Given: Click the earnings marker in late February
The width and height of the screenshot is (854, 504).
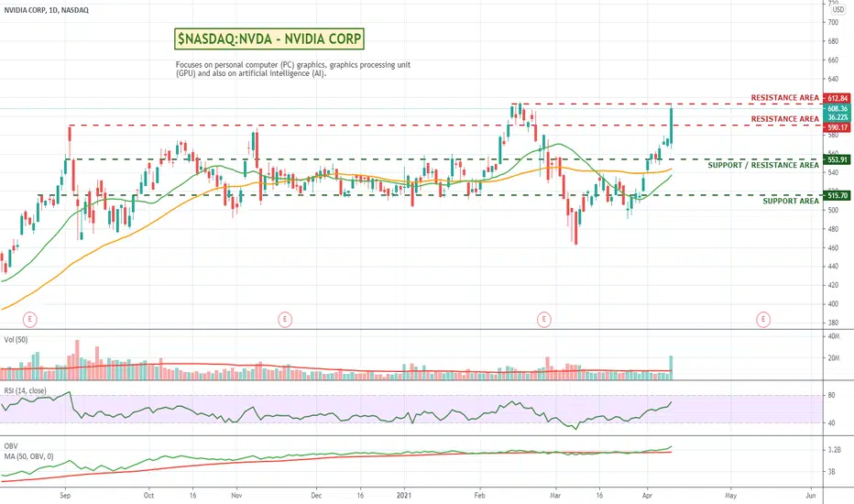Looking at the screenshot, I should pos(543,319).
